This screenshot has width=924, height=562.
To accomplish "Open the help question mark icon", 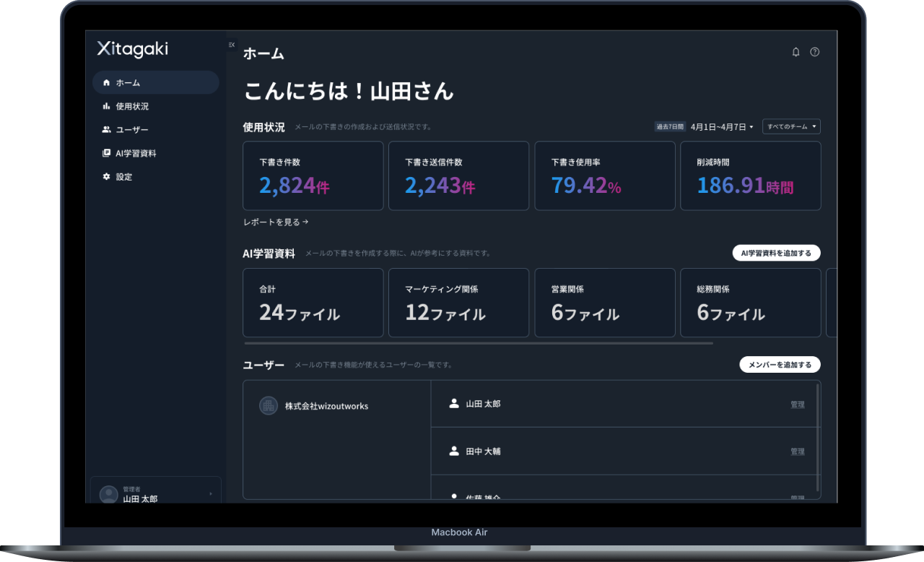I will (x=815, y=52).
